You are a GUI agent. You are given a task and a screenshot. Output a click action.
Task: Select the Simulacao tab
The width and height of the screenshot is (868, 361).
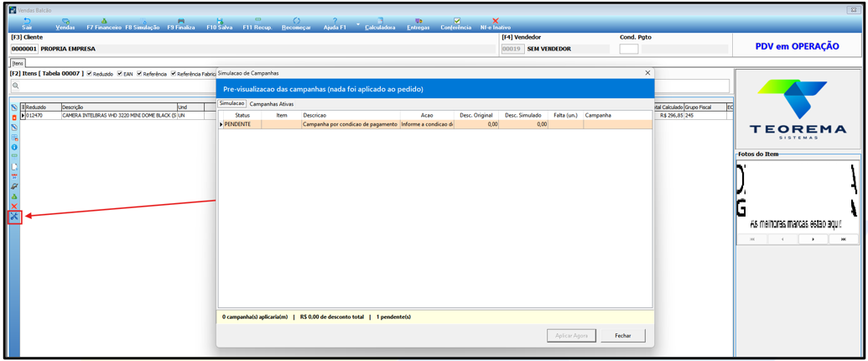232,104
